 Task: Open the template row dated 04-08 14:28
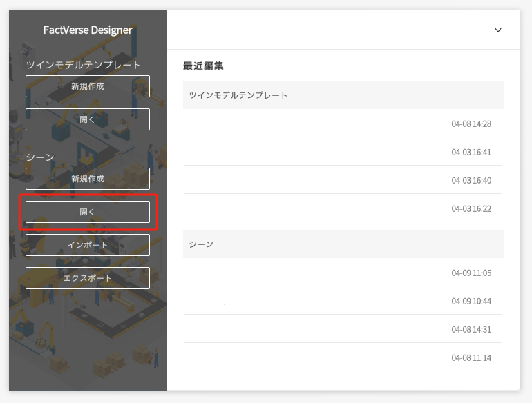coord(343,124)
